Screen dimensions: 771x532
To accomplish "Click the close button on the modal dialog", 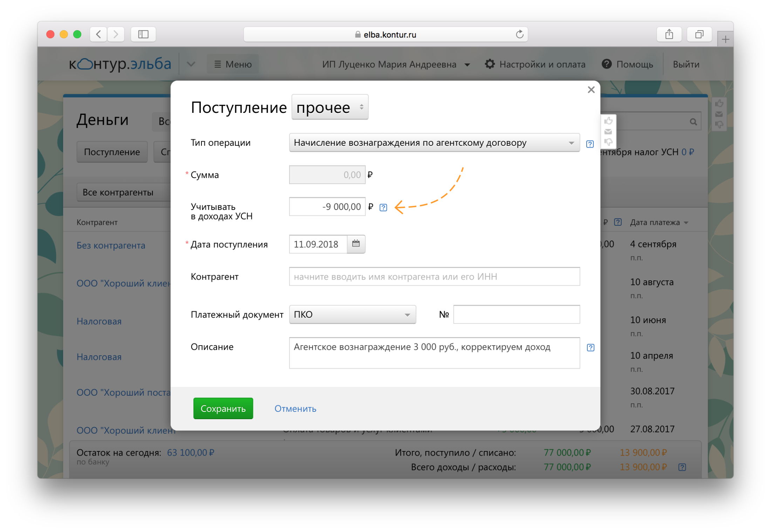I will [591, 90].
